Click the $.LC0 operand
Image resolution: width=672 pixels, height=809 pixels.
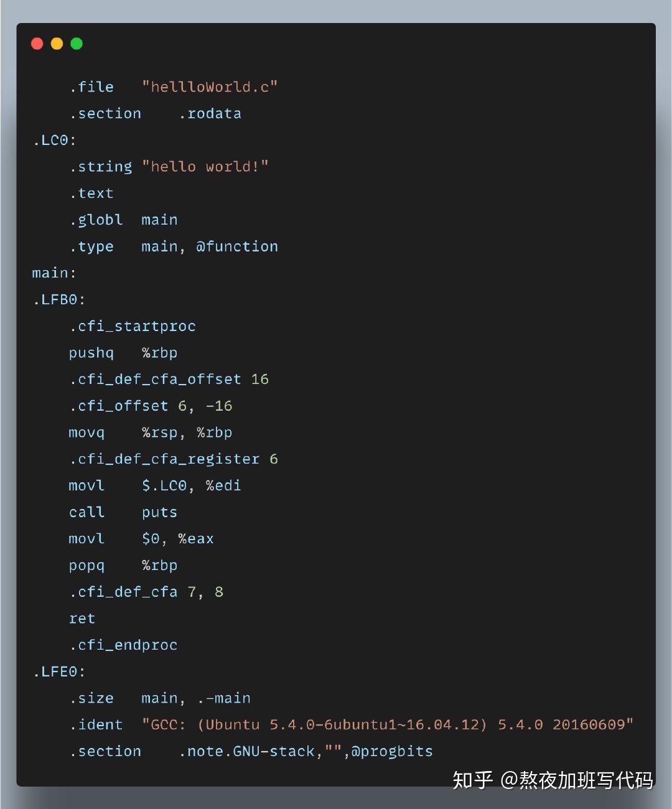pos(164,485)
